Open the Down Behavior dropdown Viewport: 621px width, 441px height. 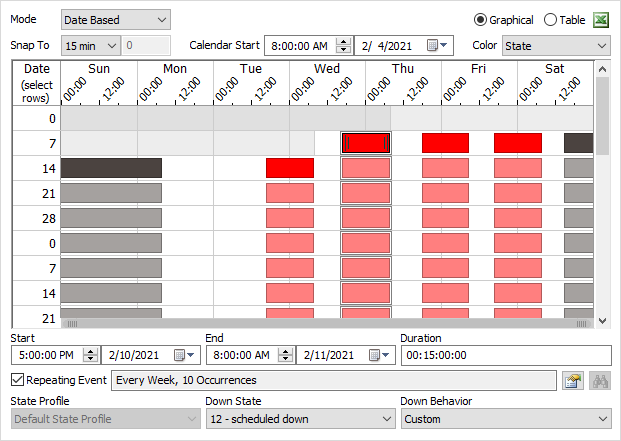505,419
